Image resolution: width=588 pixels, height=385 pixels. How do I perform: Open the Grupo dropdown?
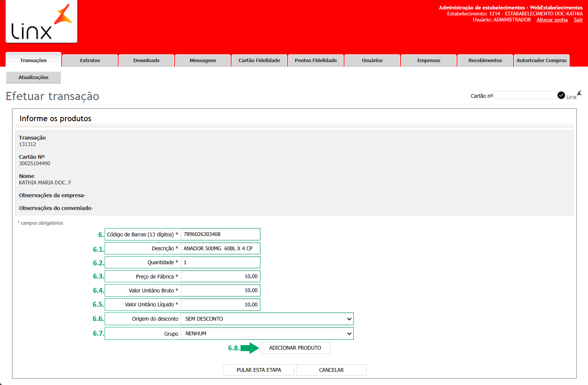[x=267, y=333]
